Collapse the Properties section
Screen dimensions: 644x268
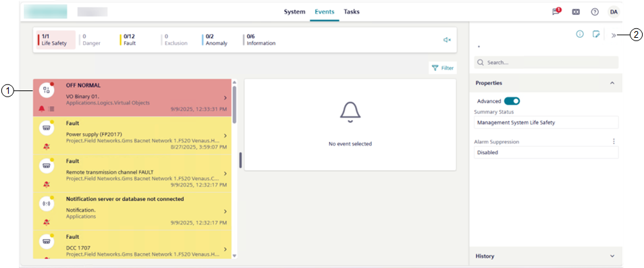612,83
